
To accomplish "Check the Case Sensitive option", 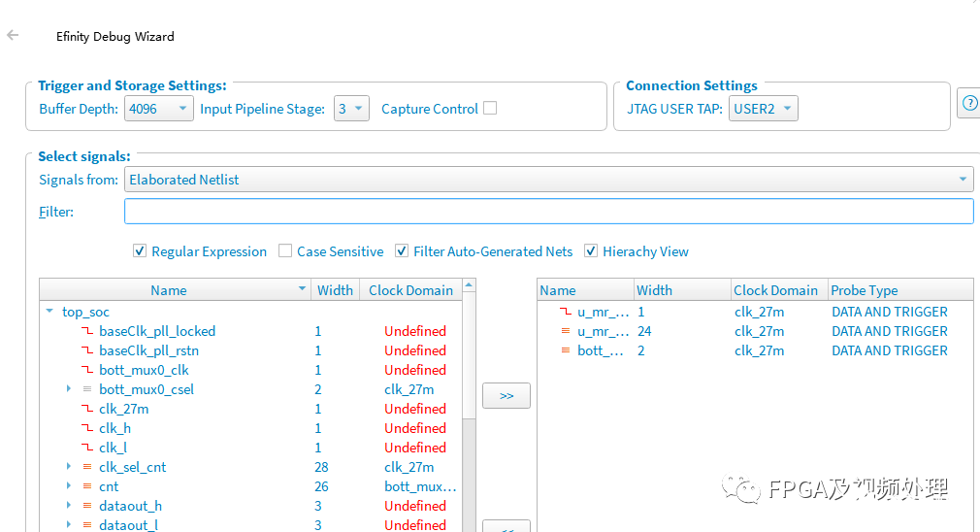I will (x=285, y=251).
